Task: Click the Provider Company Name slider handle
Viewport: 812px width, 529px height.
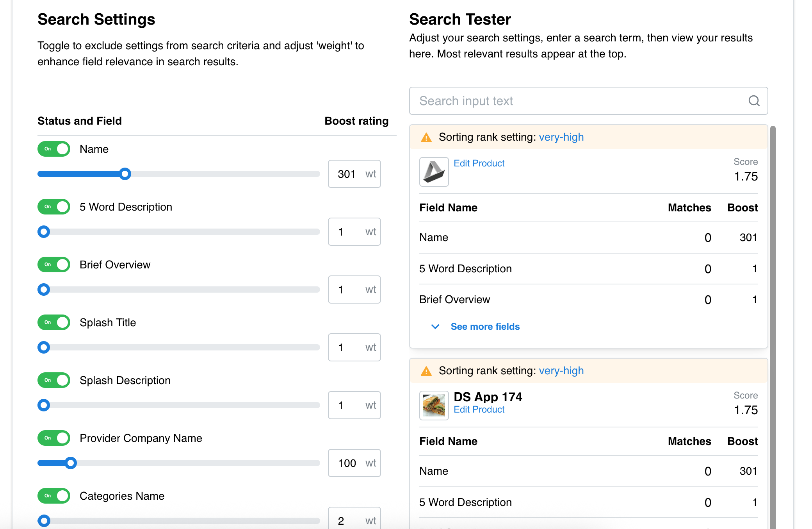Action: (x=71, y=463)
